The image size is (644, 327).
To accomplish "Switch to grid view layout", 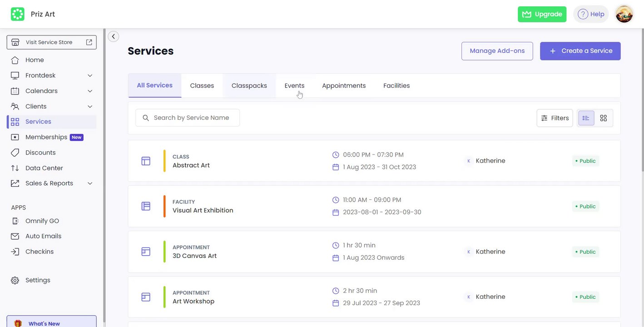I will (603, 118).
